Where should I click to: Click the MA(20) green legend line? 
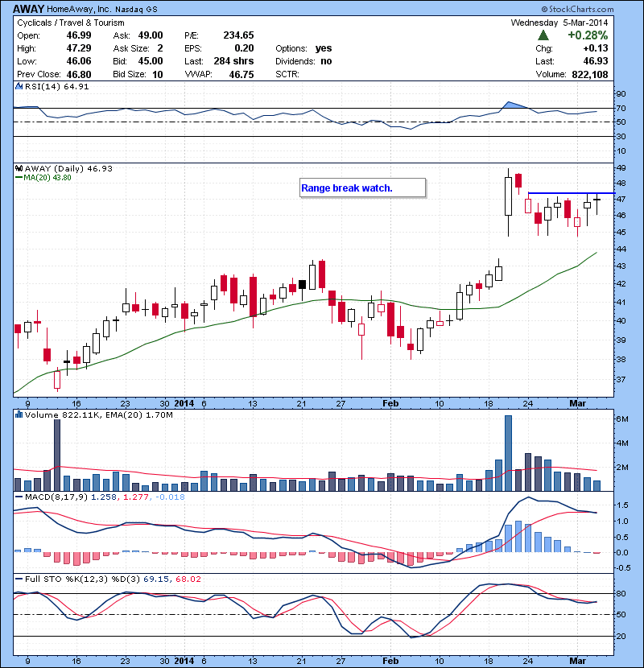(x=19, y=178)
